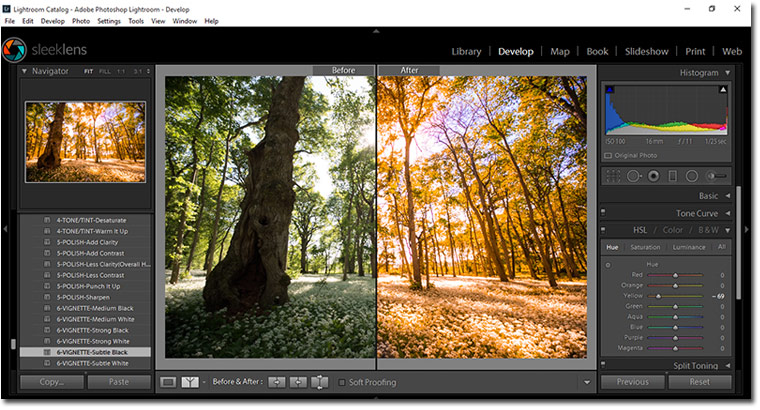Open the Photo menu
This screenshot has height=410, width=760.
(x=81, y=21)
